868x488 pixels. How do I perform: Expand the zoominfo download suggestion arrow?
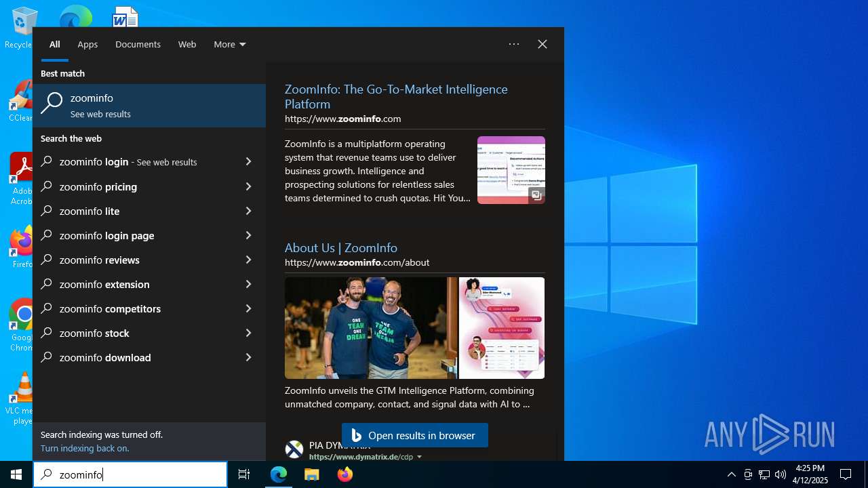point(248,357)
